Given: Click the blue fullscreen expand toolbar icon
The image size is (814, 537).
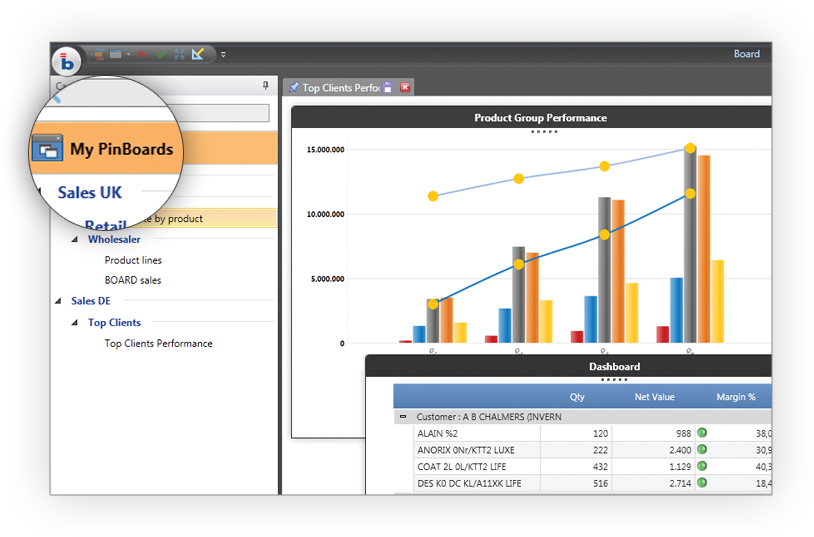Looking at the screenshot, I should [179, 54].
